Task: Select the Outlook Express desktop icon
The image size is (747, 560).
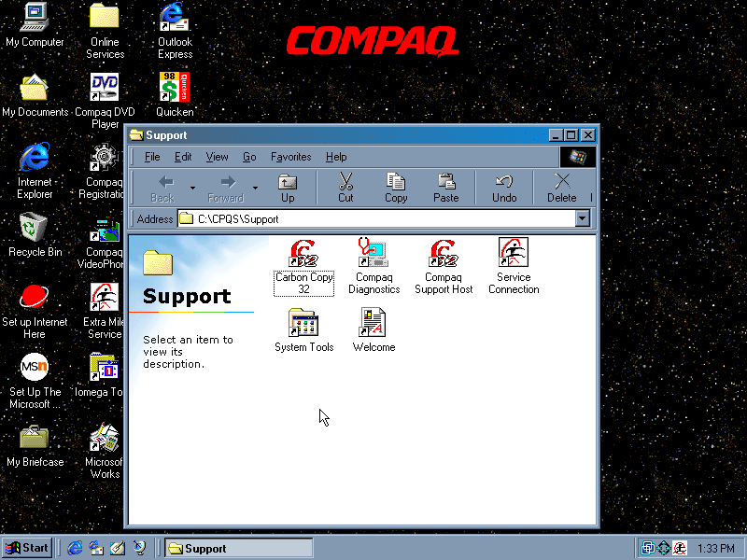Action: tap(175, 31)
